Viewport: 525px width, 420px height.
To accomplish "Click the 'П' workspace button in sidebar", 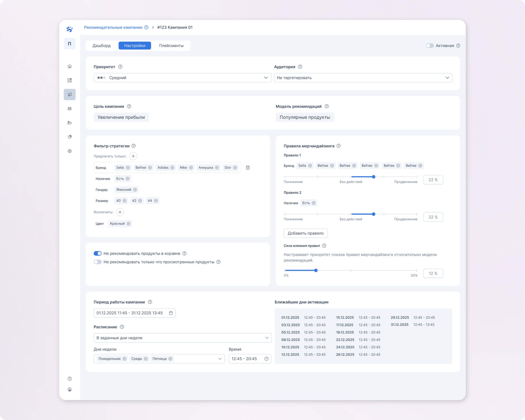I will [70, 44].
